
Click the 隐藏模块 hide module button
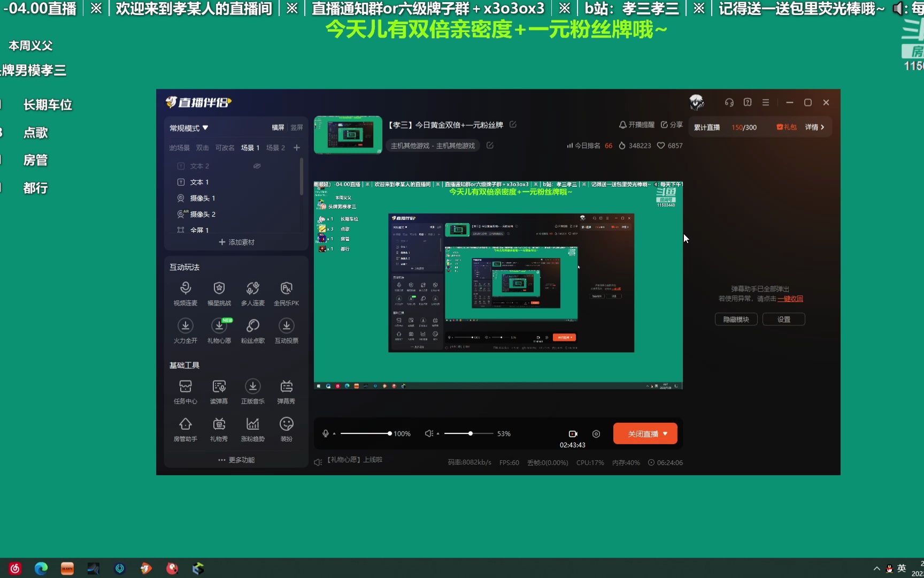coord(736,320)
